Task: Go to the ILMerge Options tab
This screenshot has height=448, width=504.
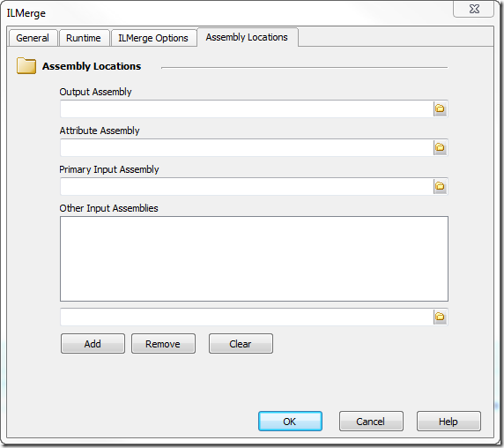Action: [x=153, y=38]
